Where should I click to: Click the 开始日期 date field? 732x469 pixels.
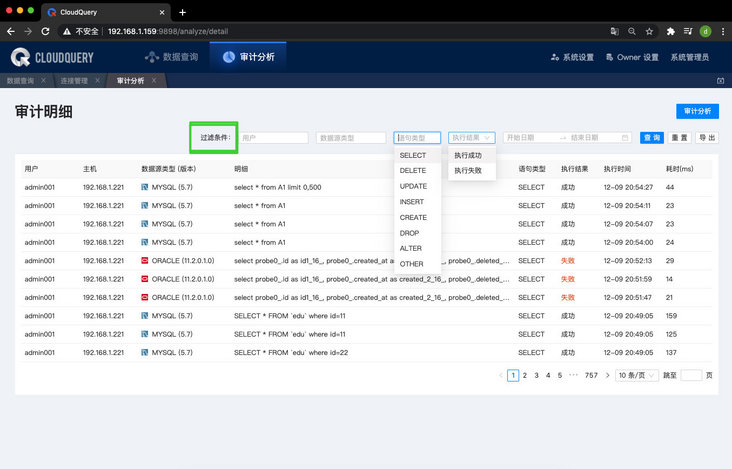(530, 138)
